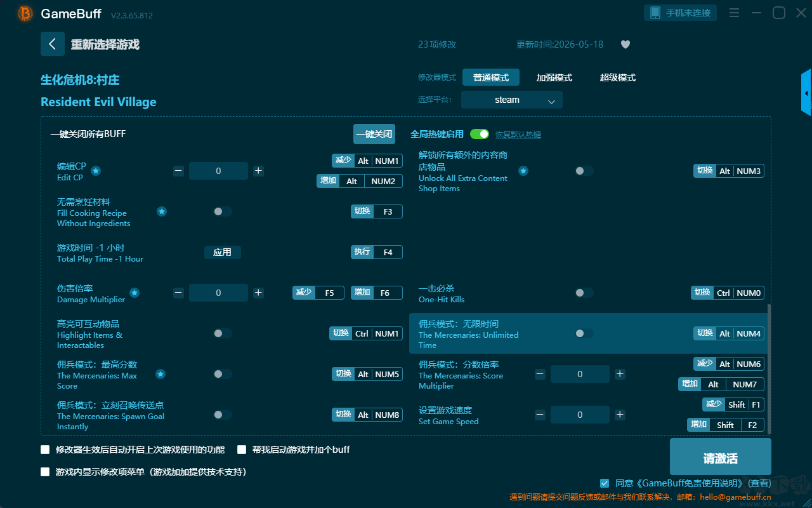Click the F3 toggle hotkey button

pos(377,211)
